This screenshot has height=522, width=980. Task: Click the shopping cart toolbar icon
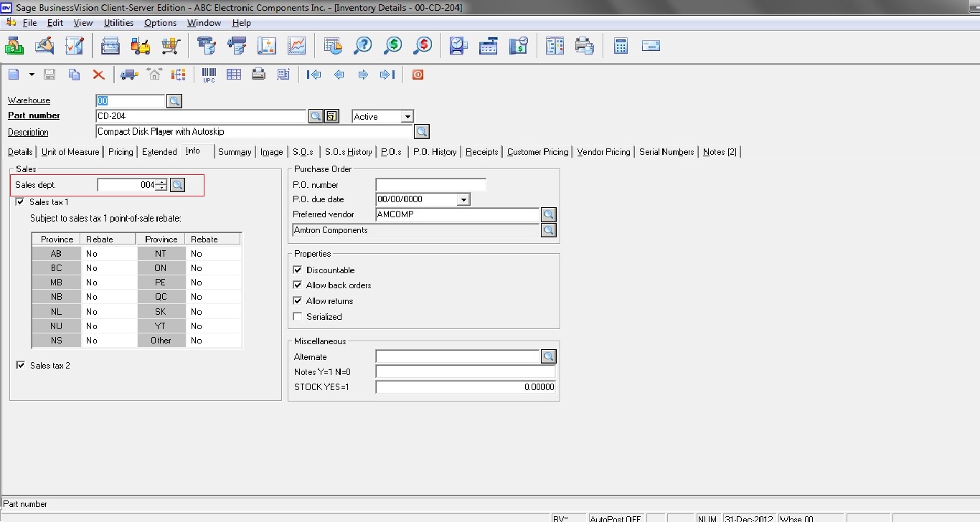171,46
